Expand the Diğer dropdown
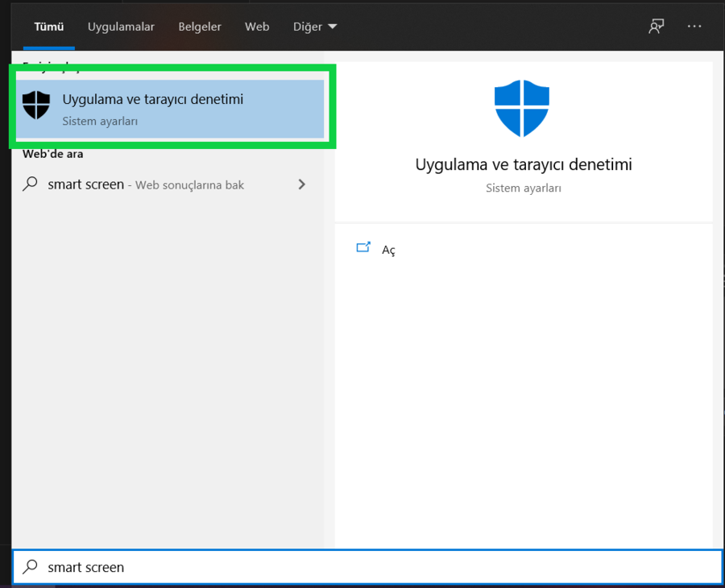This screenshot has height=588, width=725. click(315, 27)
